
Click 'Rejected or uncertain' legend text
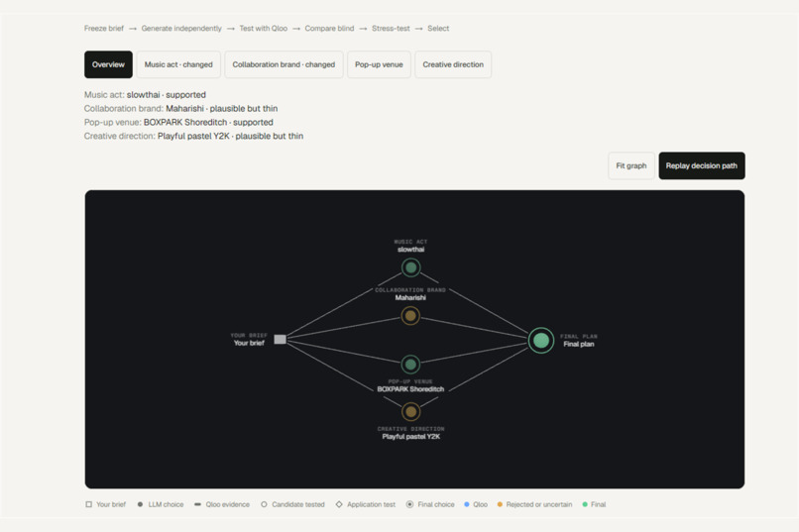(x=539, y=504)
